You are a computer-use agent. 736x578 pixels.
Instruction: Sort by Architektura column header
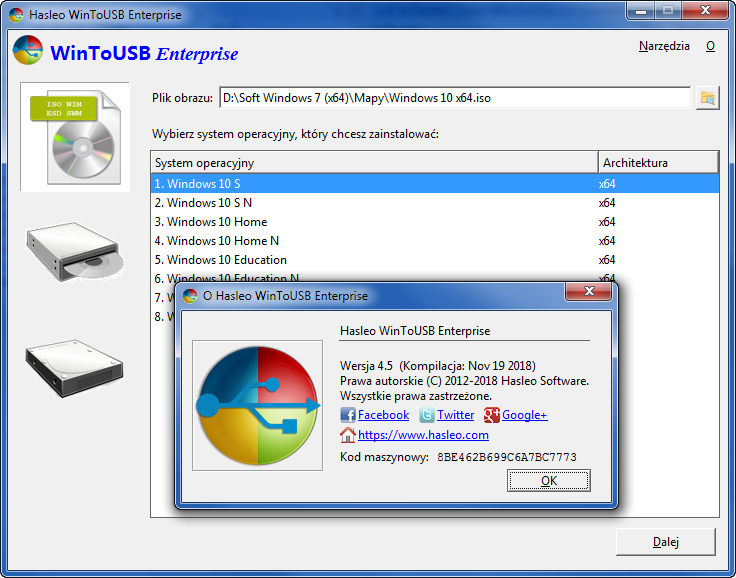[659, 163]
